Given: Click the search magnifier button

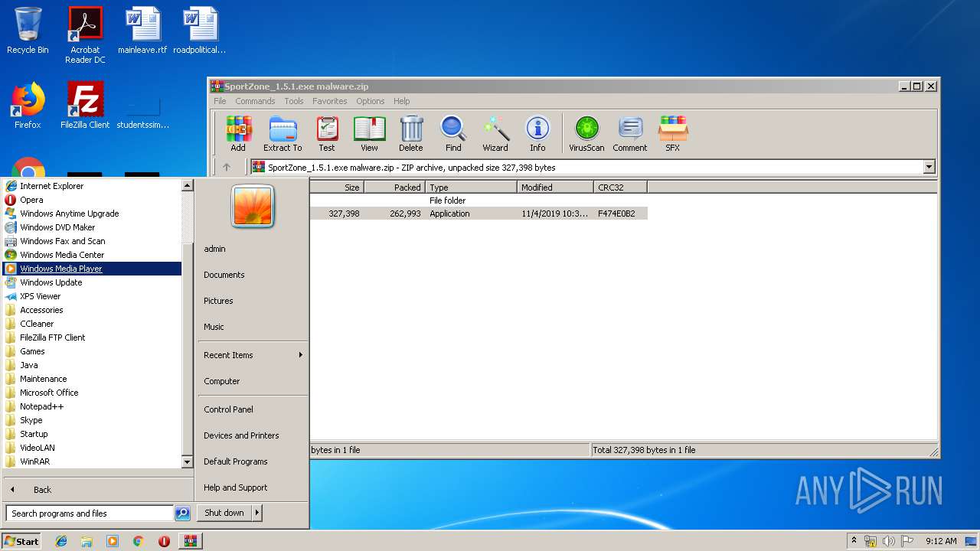Looking at the screenshot, I should (x=182, y=514).
